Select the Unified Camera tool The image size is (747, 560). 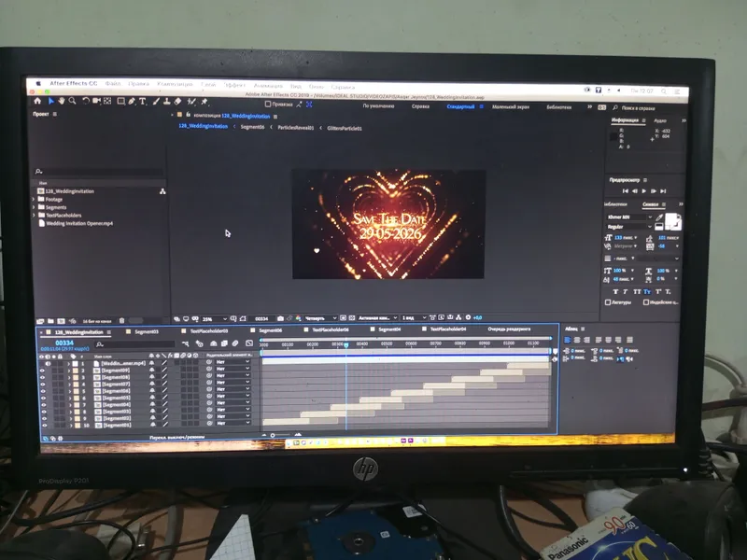pos(97,101)
